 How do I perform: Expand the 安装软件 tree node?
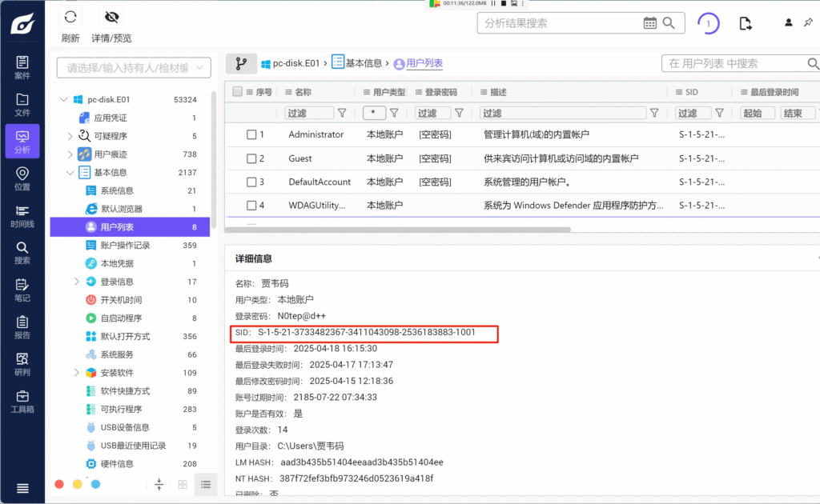tap(76, 372)
